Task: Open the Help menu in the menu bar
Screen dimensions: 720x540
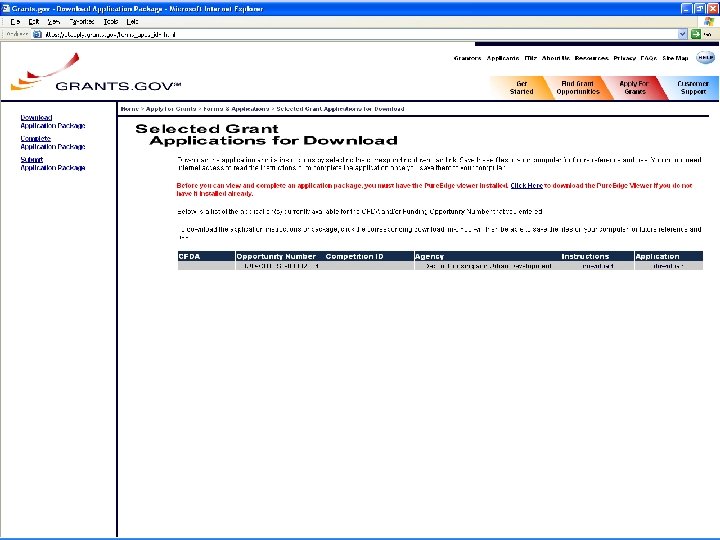Action: tap(132, 22)
